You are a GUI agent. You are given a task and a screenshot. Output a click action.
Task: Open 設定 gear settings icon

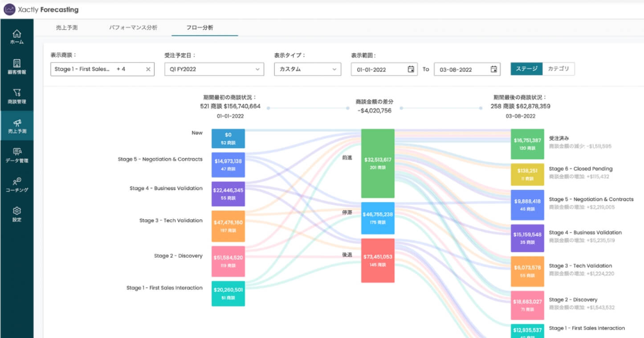point(16,211)
